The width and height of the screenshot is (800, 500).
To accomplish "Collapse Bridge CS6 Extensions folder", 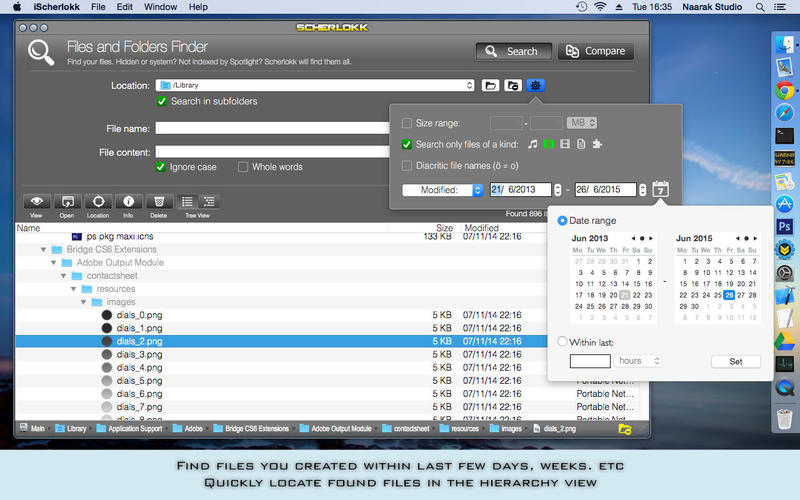I will 43,249.
